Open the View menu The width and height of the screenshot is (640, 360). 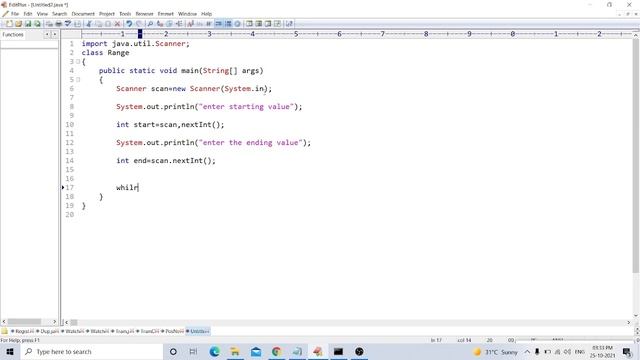42,14
